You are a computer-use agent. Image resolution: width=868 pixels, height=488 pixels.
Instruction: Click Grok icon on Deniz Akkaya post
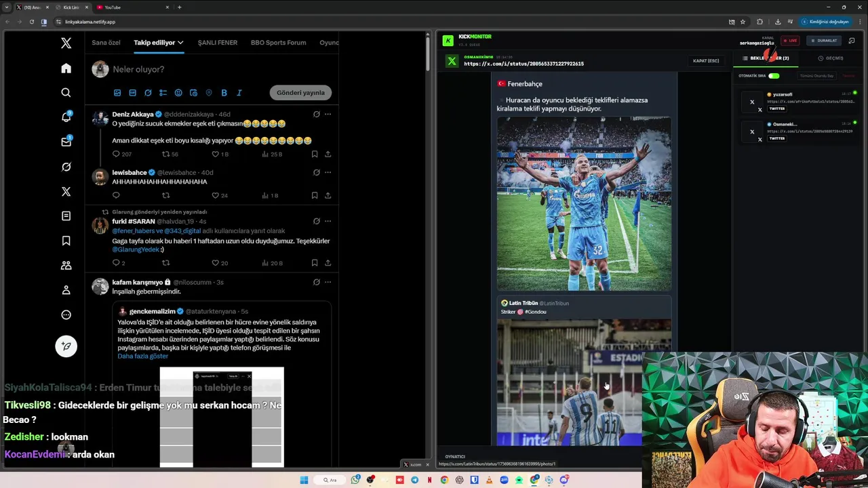tap(316, 115)
